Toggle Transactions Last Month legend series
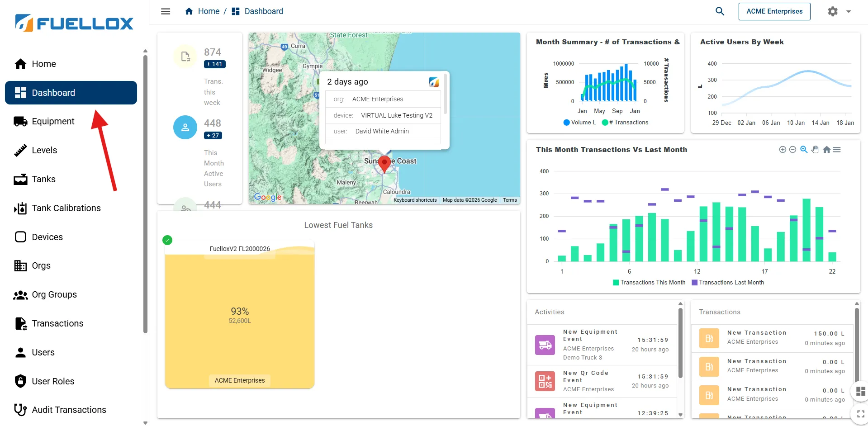868x426 pixels. point(728,282)
